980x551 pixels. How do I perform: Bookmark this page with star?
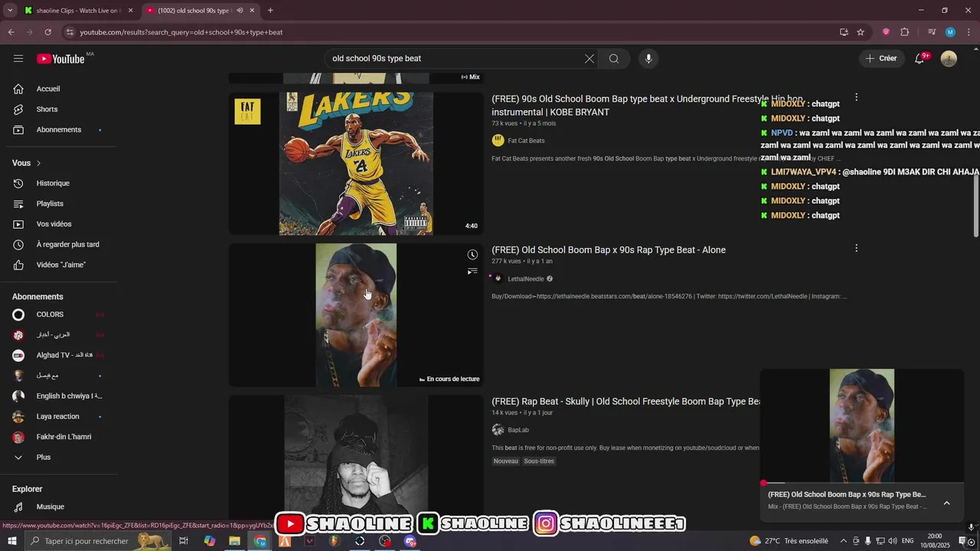(861, 32)
